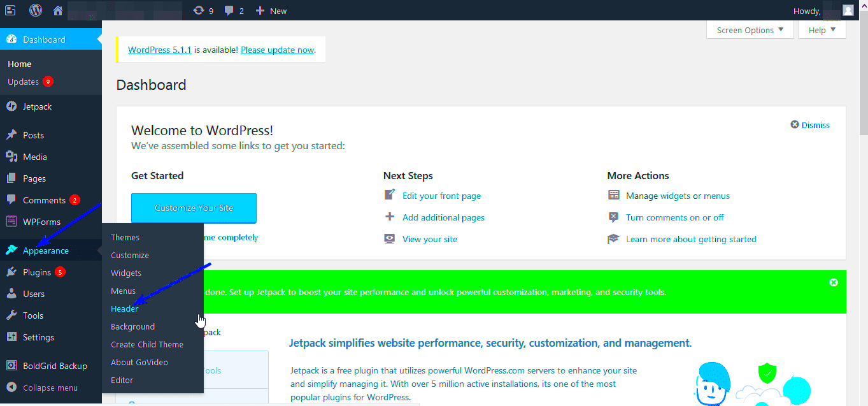Open the updates icon showing 9
868x406 pixels.
click(199, 10)
